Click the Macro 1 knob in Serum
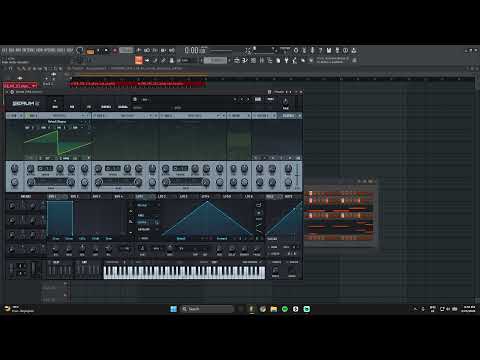 [12, 206]
